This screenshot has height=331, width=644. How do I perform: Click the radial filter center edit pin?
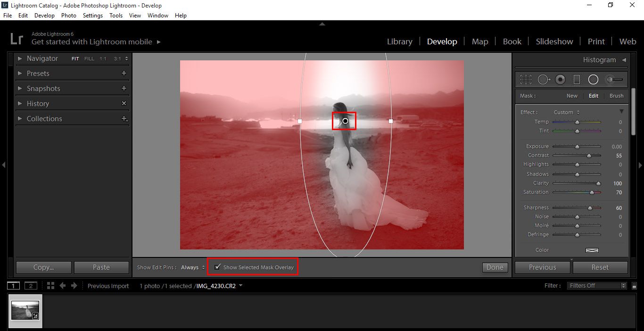pos(345,121)
